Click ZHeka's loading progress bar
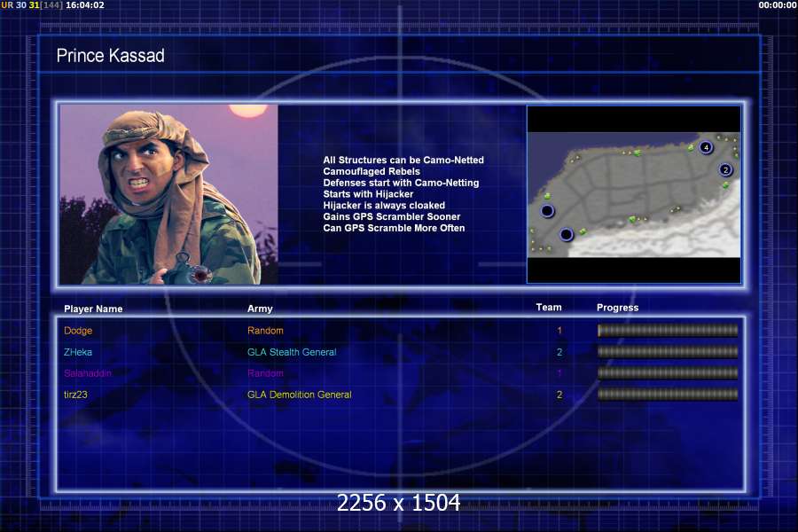Screen dimensions: 798x532 click(x=668, y=352)
